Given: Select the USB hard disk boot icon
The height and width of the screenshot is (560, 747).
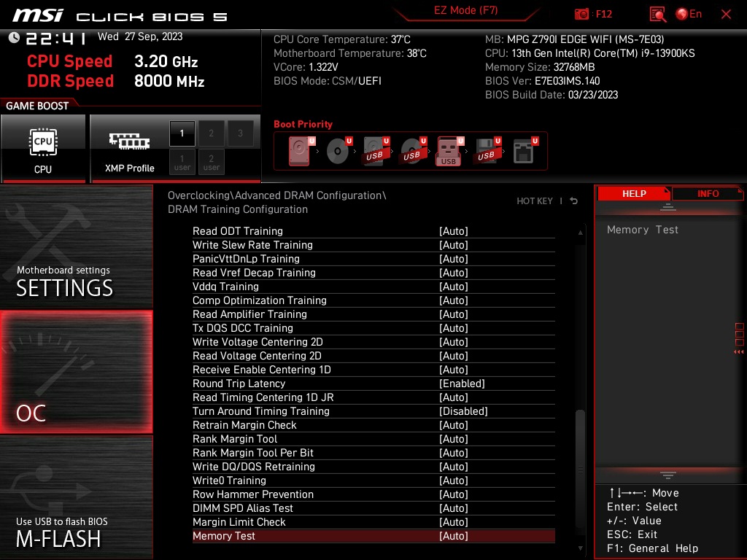Looking at the screenshot, I should (376, 151).
